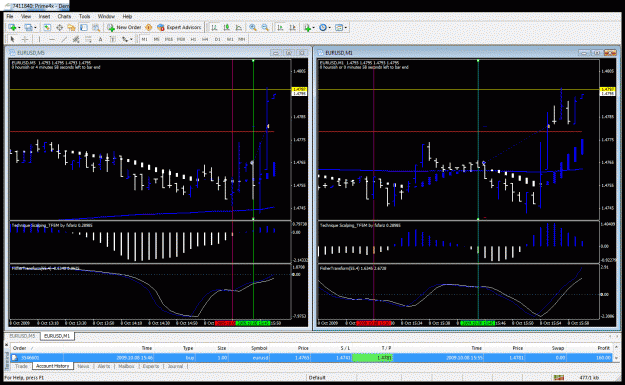Open Market Watch window from toolbar

[x=47, y=28]
